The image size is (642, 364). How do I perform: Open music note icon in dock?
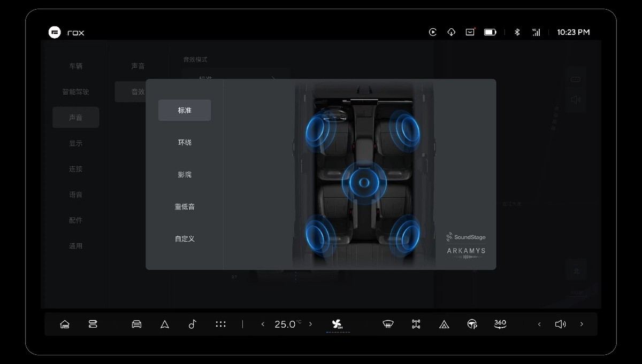193,324
